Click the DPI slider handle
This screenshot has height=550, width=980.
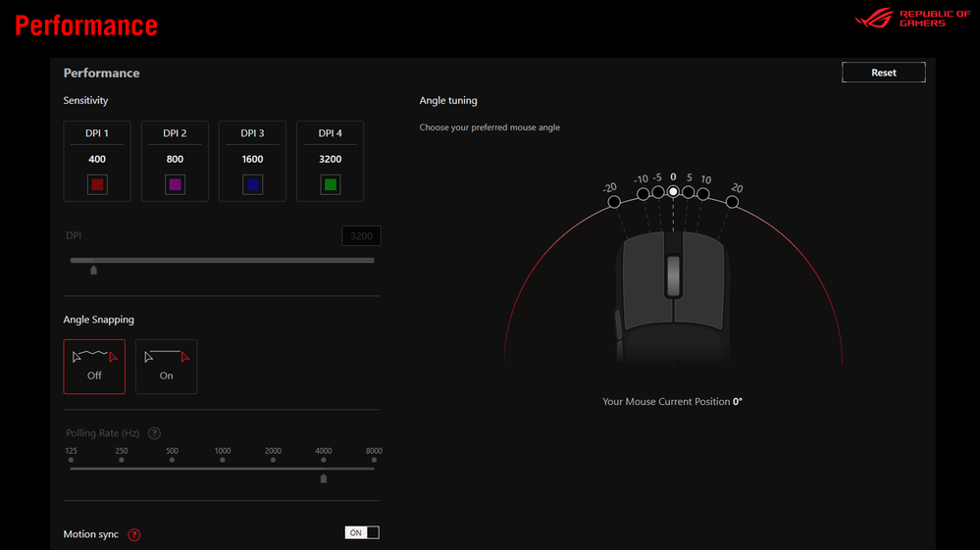pyautogui.click(x=94, y=271)
